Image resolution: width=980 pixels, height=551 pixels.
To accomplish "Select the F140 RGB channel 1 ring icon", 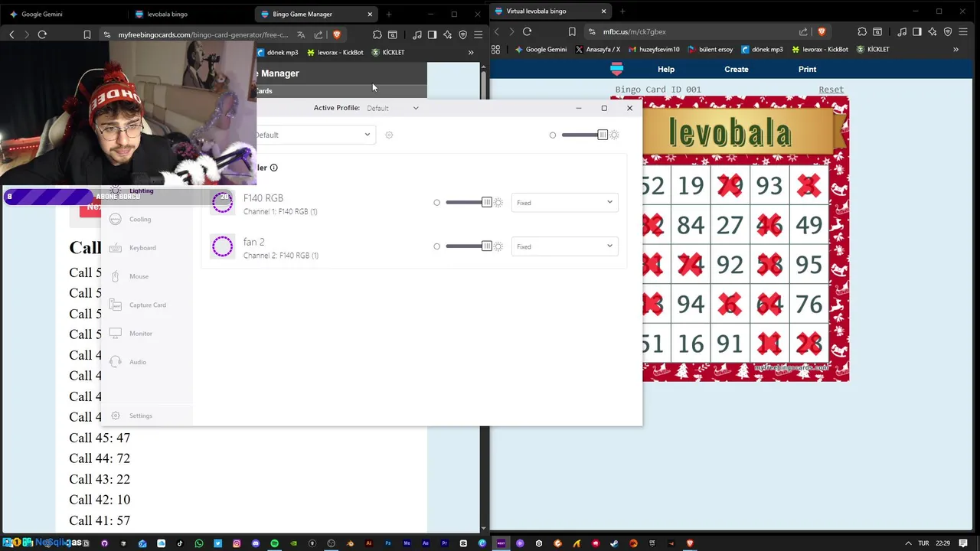I will pyautogui.click(x=222, y=202).
